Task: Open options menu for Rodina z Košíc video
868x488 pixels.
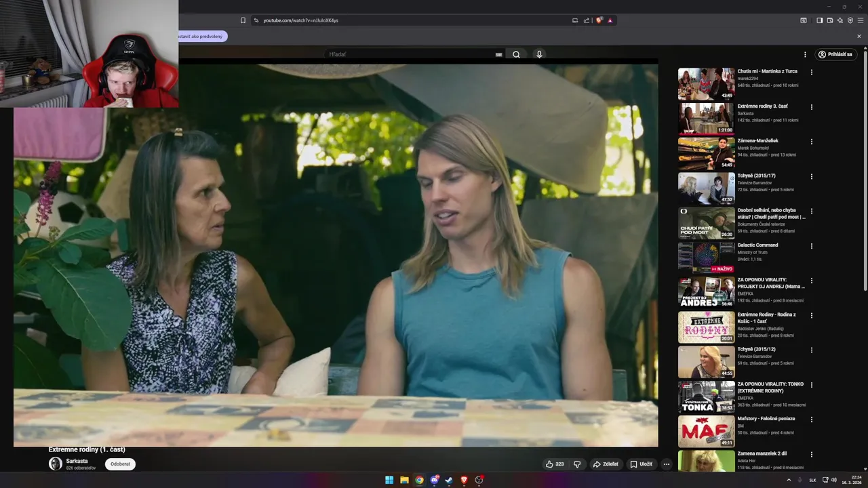Action: 811,315
